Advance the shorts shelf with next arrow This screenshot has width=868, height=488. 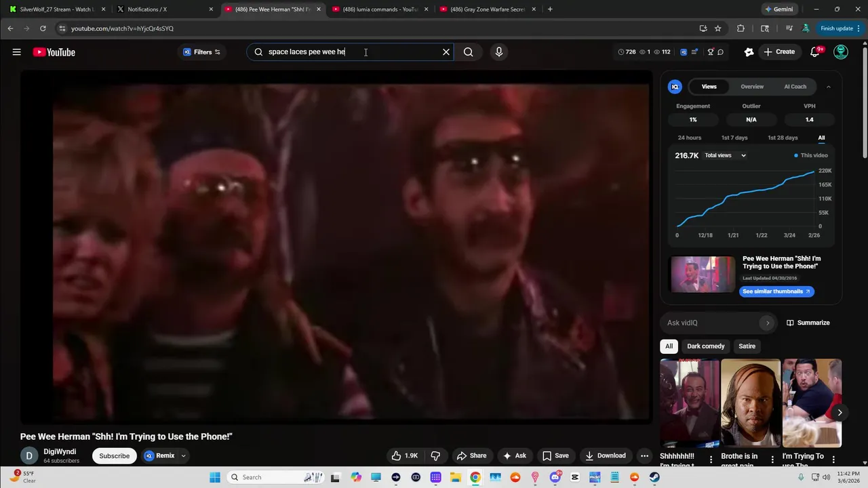pos(840,412)
